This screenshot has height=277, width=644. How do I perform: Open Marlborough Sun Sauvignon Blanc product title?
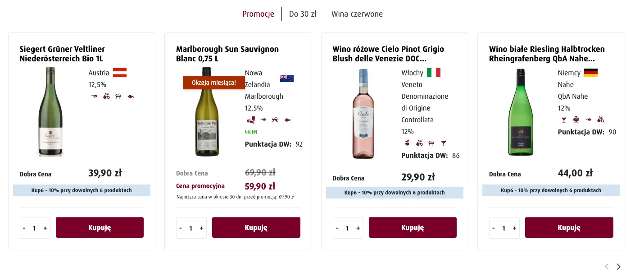[x=227, y=54]
